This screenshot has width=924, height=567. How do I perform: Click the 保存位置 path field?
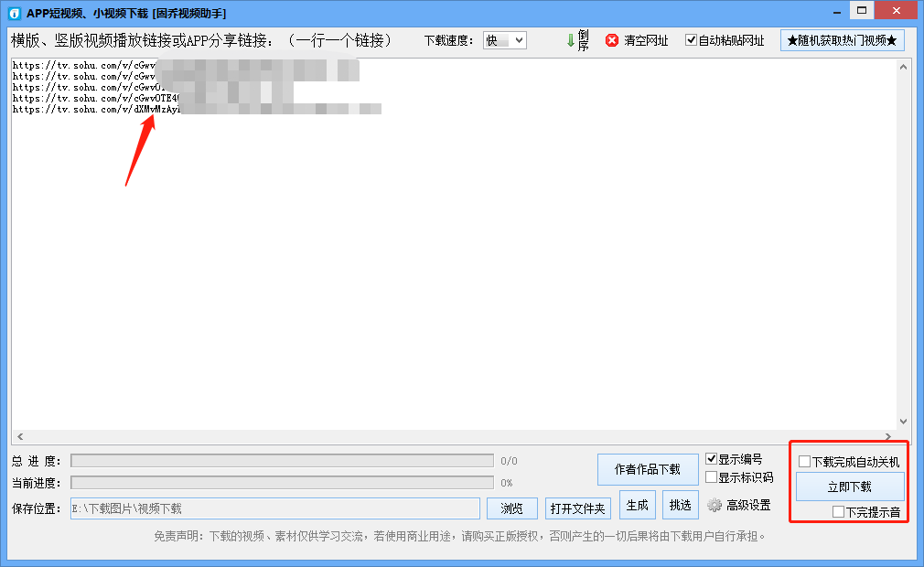(x=275, y=508)
